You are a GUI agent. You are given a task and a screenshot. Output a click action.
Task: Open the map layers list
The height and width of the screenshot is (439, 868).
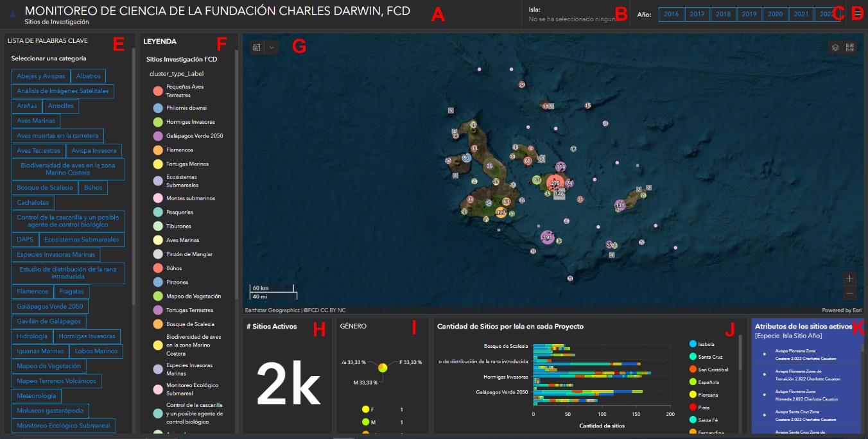pos(835,47)
